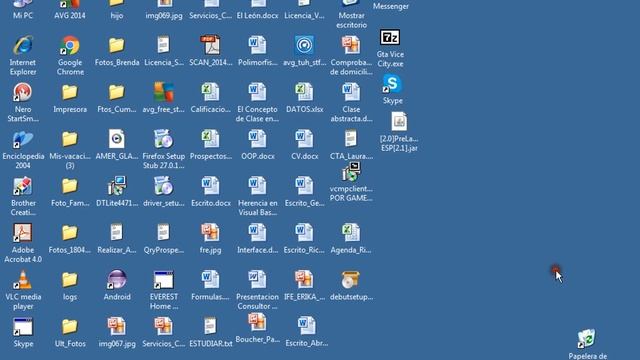Open the Papelera de reciclaje icon
This screenshot has height=360, width=640.
[587, 339]
